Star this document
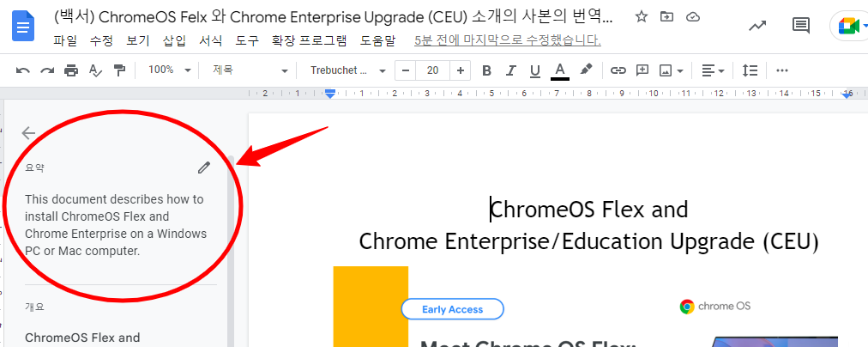The image size is (868, 347). (641, 16)
